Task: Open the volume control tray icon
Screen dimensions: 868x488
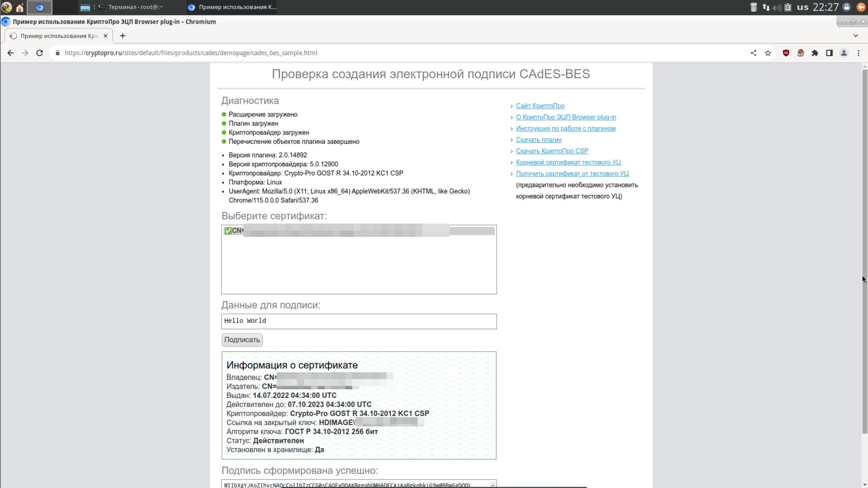Action: click(777, 7)
